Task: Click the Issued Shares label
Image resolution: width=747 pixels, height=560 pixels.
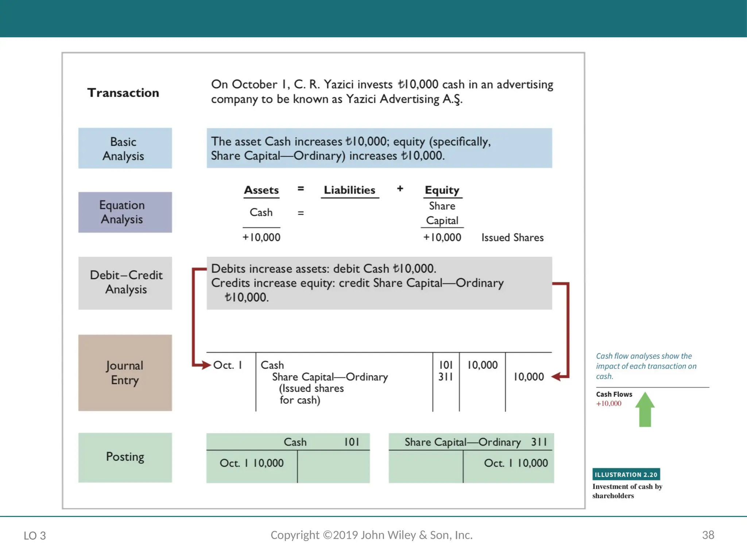Action: click(512, 237)
